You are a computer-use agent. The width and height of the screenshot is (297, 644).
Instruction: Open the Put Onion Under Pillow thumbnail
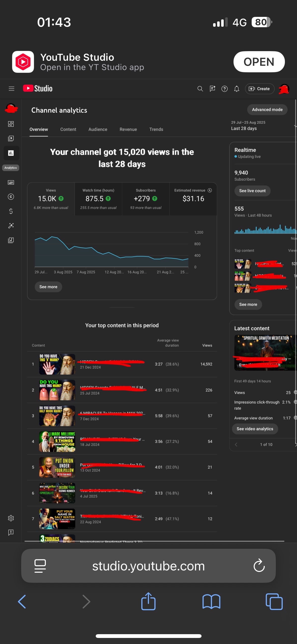click(x=57, y=467)
